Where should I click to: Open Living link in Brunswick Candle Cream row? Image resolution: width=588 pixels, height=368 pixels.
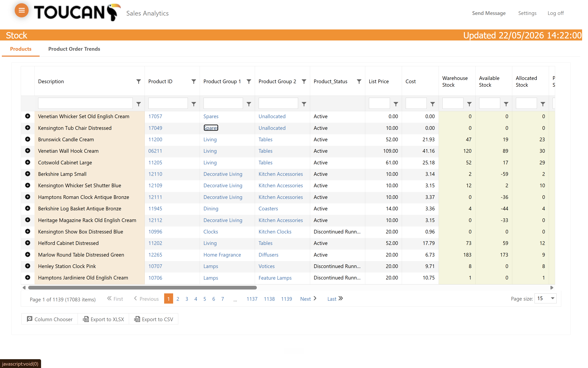click(x=210, y=139)
